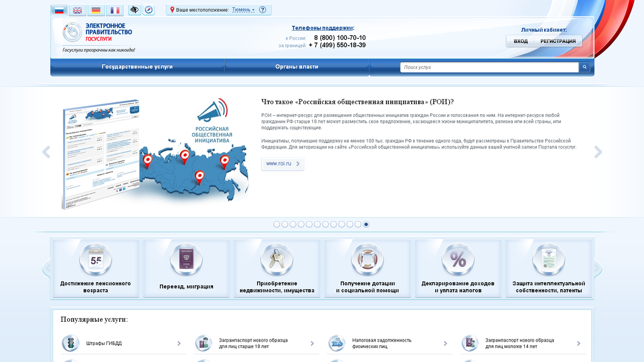Viewport: 644px width, 362px height.
Task: Click the location help question mark icon
Action: pos(262,10)
